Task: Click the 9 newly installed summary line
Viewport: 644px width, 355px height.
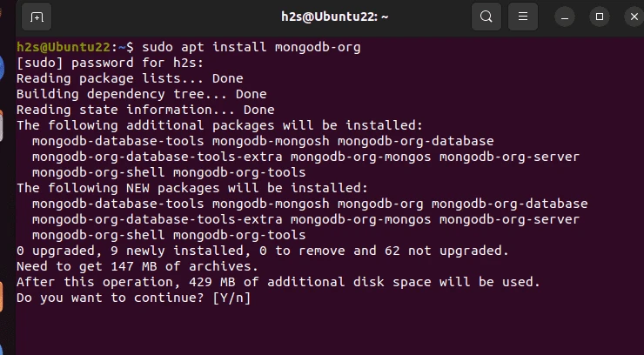Action: coord(263,251)
